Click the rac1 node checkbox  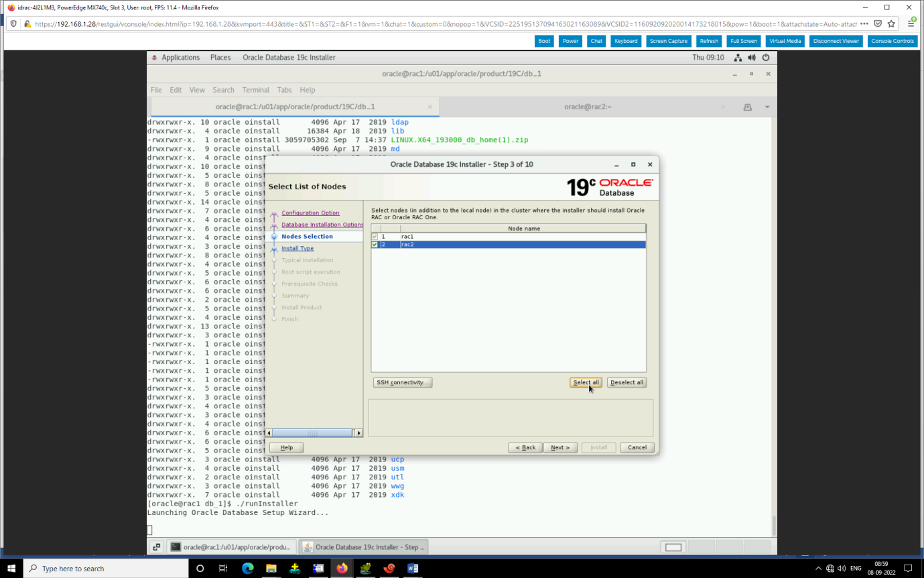click(375, 237)
